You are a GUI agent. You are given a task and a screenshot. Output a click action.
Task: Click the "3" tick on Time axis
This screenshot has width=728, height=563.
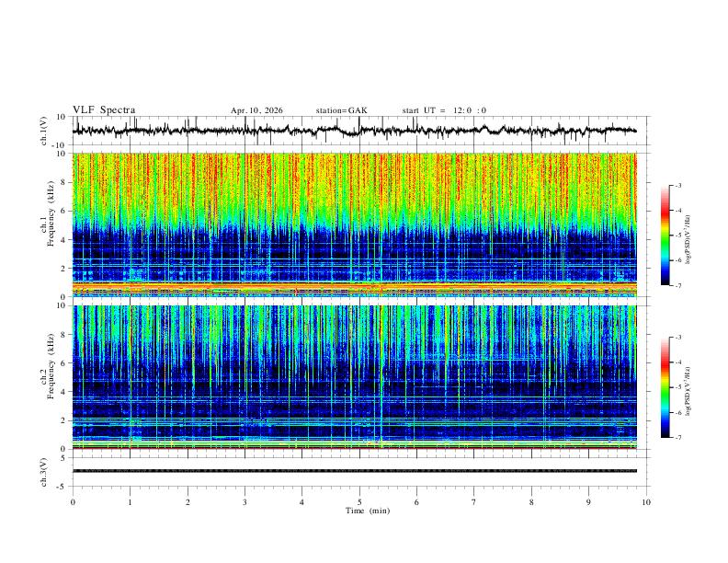245,502
